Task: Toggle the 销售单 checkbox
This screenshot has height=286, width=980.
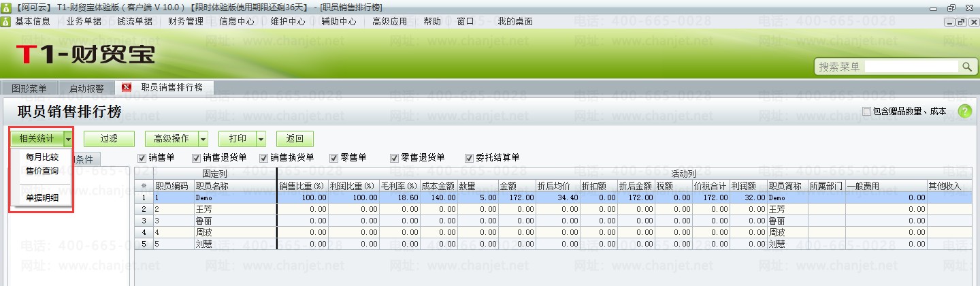Action: click(142, 158)
